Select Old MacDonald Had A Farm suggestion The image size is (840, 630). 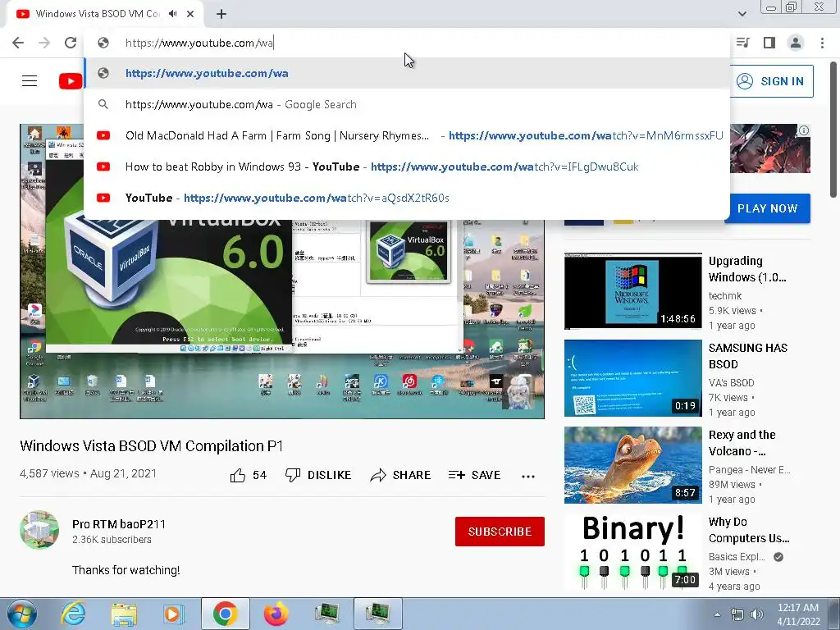407,135
